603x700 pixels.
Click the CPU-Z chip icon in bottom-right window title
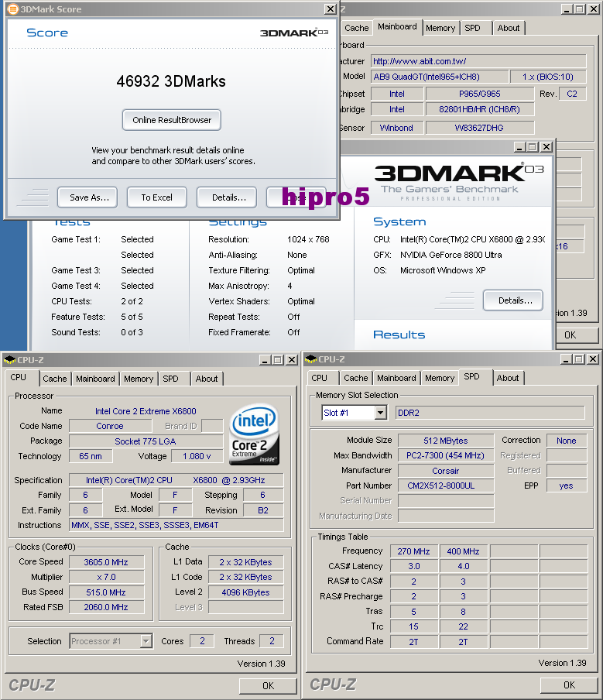tap(310, 359)
